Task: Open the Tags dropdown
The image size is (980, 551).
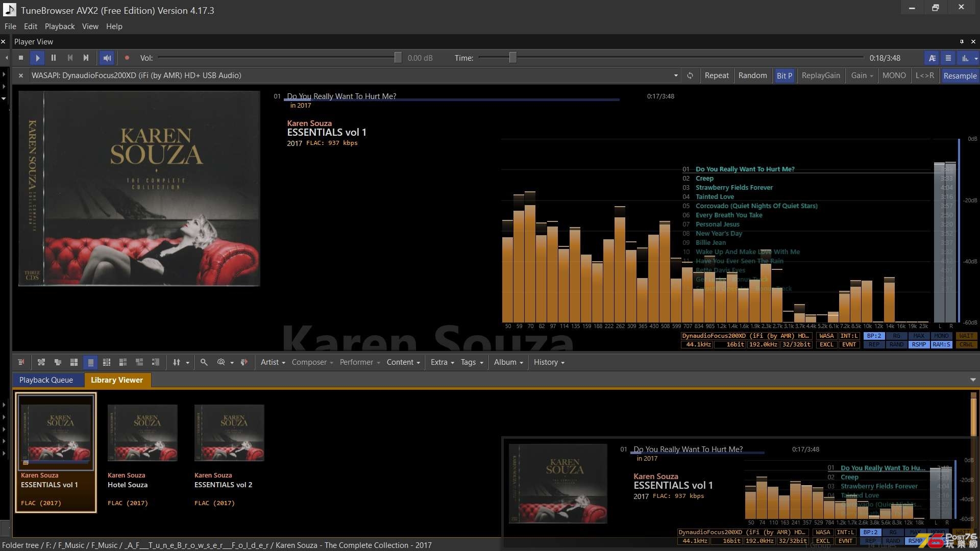Action: coord(472,362)
